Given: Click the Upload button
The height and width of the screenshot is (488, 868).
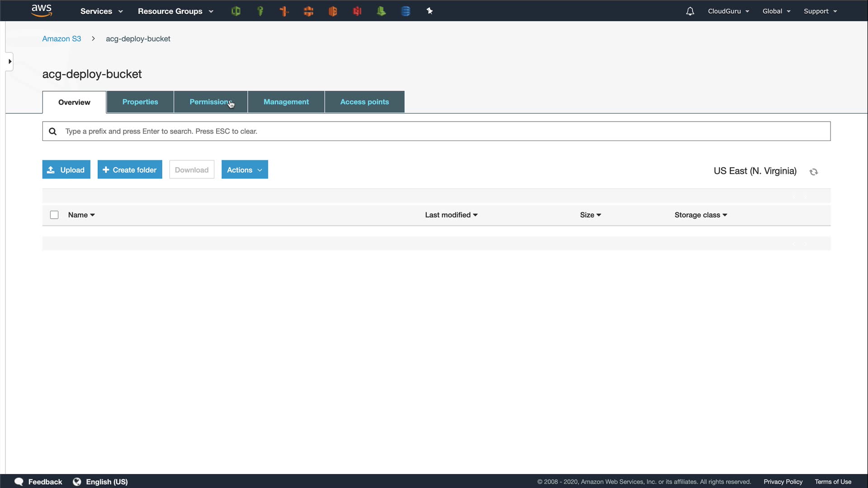Looking at the screenshot, I should point(66,170).
